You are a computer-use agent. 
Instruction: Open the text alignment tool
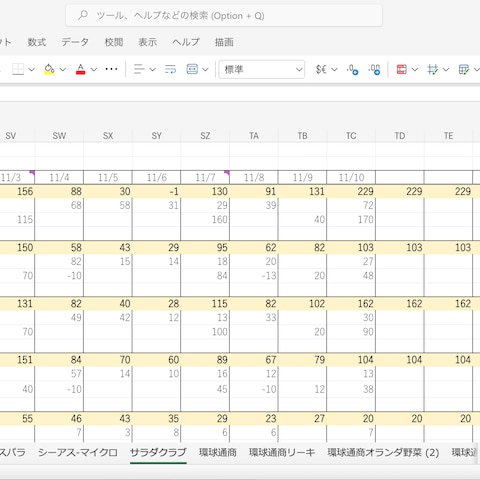(139, 69)
